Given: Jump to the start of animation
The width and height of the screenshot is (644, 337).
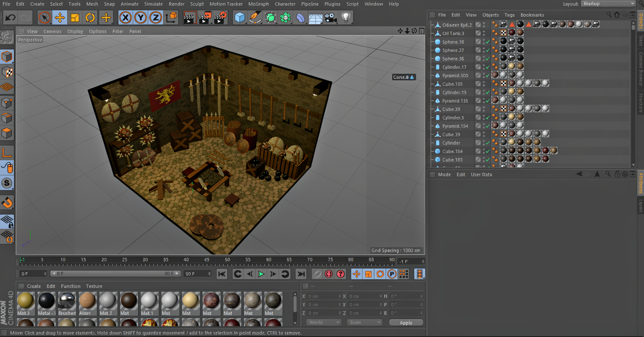Looking at the screenshot, I should (x=222, y=274).
